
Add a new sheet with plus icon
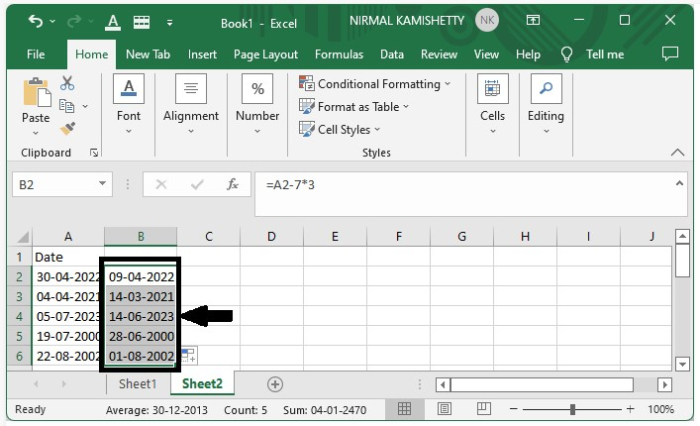[x=275, y=384]
